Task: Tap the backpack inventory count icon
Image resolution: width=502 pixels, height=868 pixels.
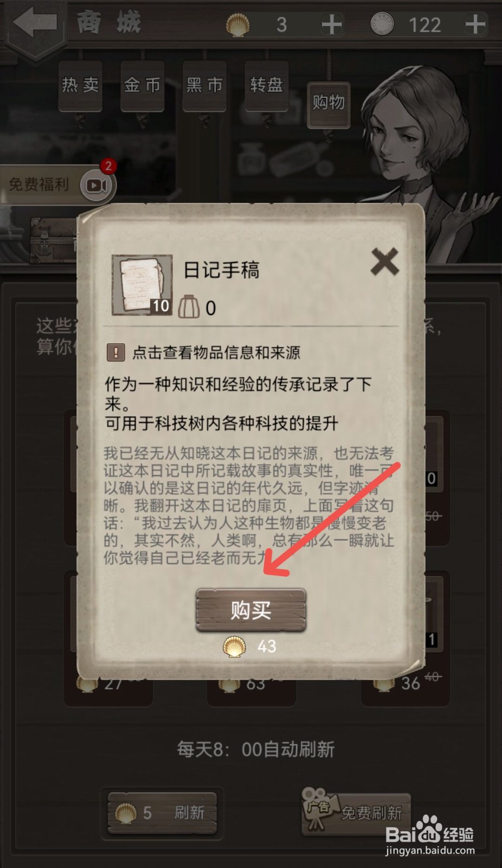Action: click(189, 308)
